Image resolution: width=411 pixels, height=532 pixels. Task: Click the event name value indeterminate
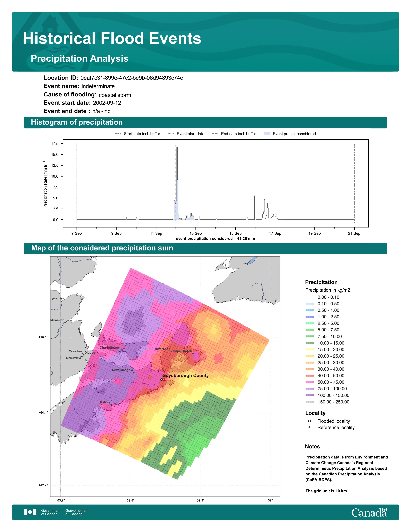[98, 86]
